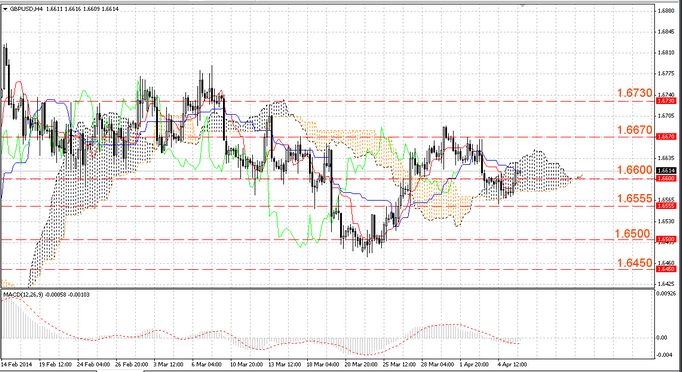Click the large orange 1.6500 label
Viewport: 682px width, 372px height.
pyautogui.click(x=633, y=234)
